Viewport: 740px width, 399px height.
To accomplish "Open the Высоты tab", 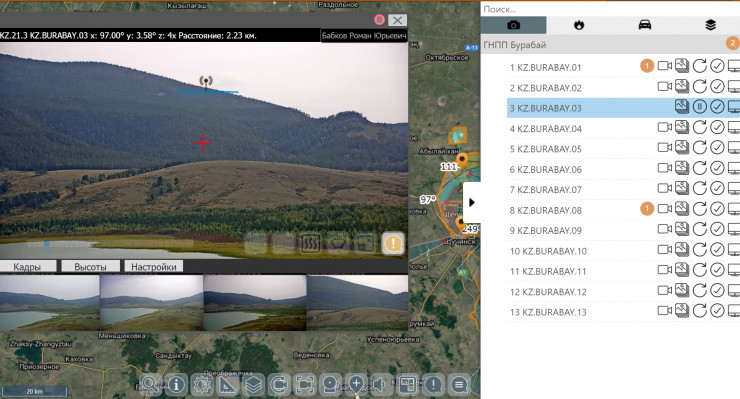I will click(x=90, y=267).
